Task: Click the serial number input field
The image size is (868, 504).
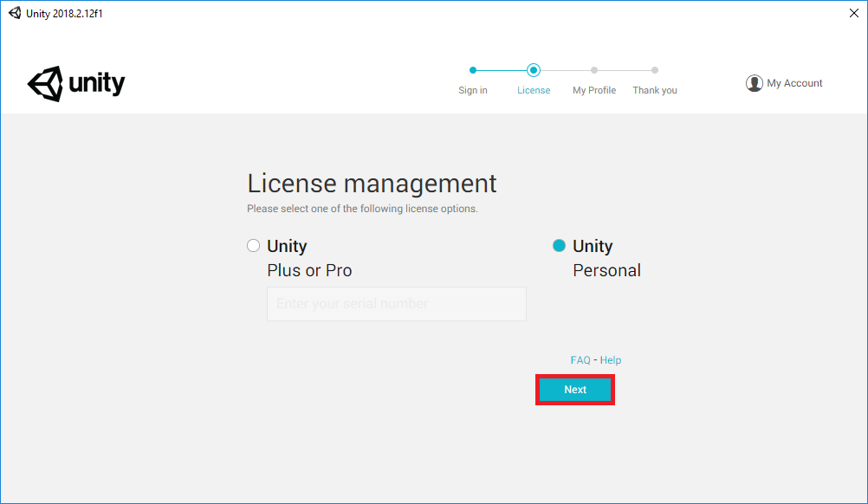Action: pyautogui.click(x=396, y=304)
